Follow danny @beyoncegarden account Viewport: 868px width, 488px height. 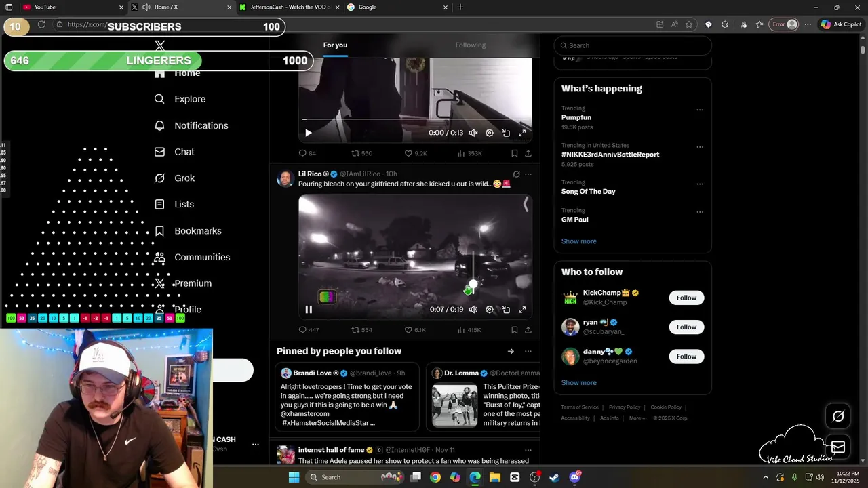click(686, 357)
